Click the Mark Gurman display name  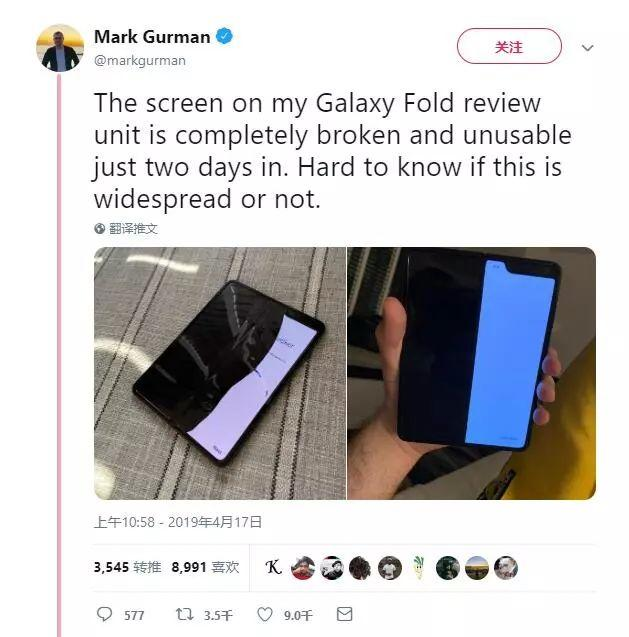coord(152,37)
